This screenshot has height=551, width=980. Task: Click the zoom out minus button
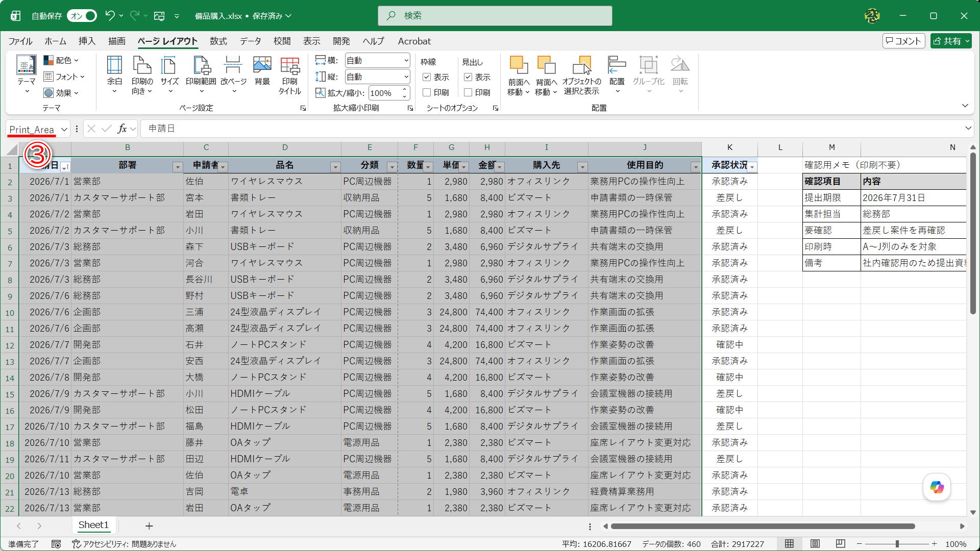[860, 544]
